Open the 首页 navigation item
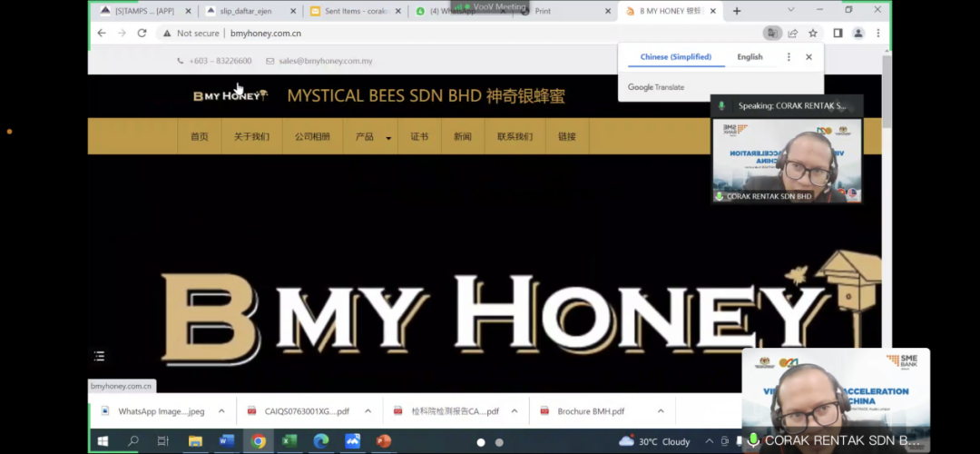980x454 pixels. click(200, 136)
